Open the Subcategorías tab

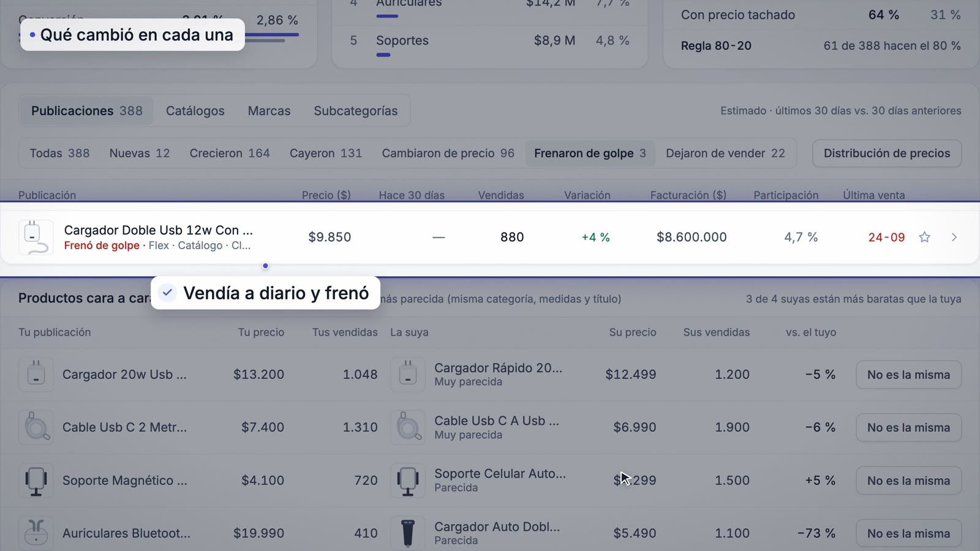click(355, 111)
